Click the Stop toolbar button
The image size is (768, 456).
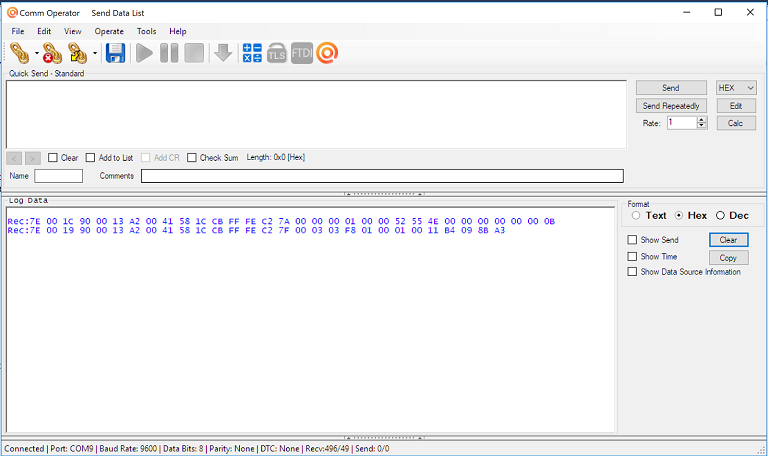[x=194, y=53]
